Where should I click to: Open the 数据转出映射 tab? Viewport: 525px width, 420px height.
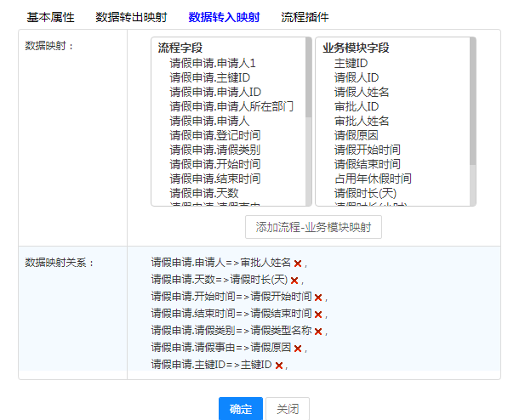[x=131, y=17]
